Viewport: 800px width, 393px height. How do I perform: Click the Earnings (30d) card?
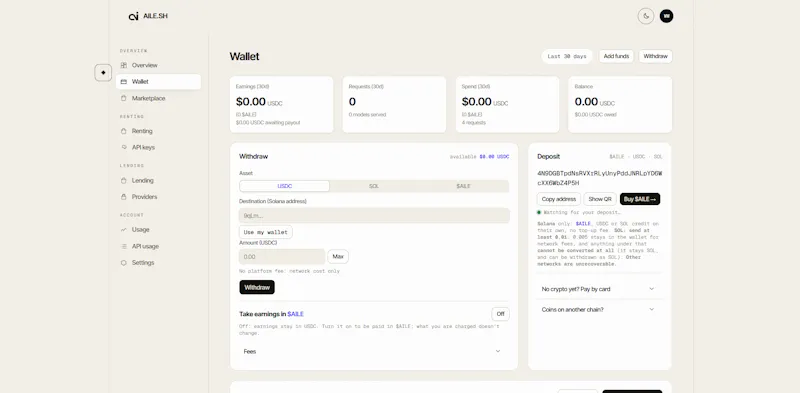[x=282, y=105]
